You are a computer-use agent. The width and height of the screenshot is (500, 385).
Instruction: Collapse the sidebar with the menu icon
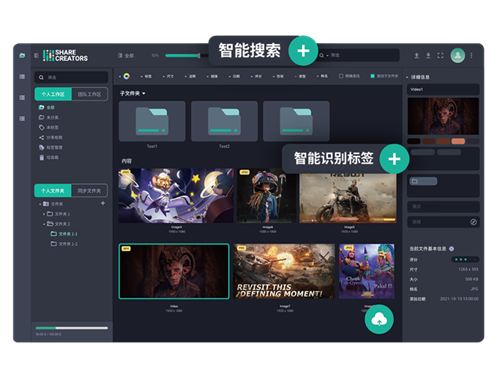pyautogui.click(x=36, y=56)
